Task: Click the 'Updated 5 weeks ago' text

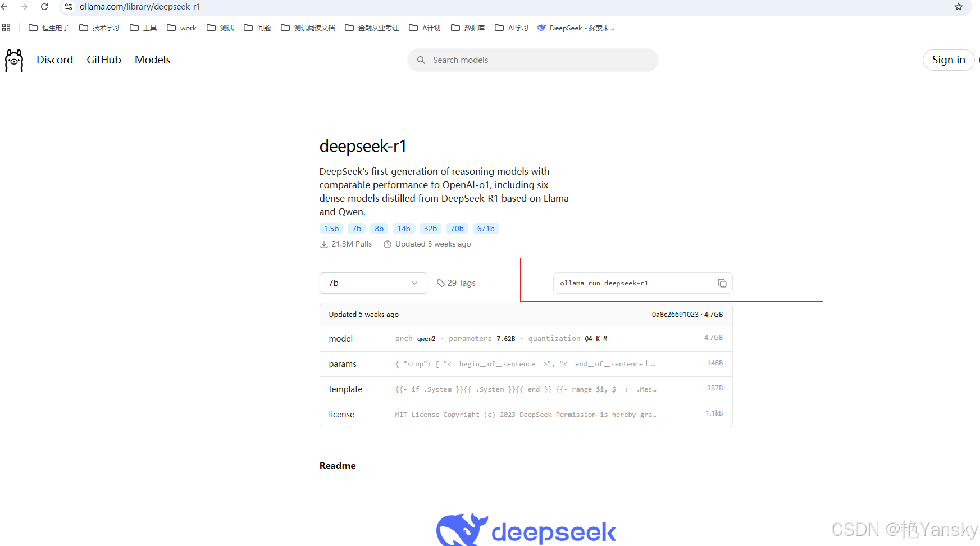Action: [364, 315]
